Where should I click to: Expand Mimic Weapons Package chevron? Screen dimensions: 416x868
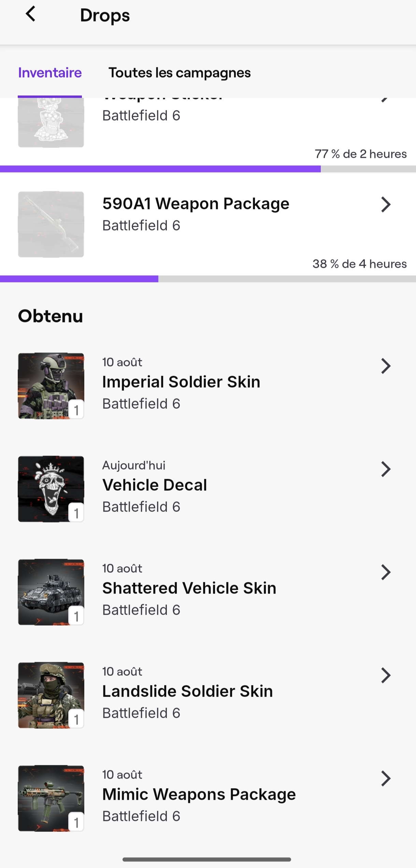386,779
